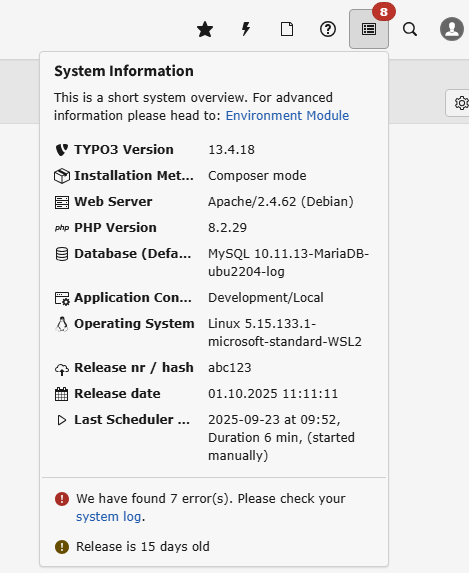Click the Web Server label
Viewport: 469px width, 573px height.
click(113, 201)
